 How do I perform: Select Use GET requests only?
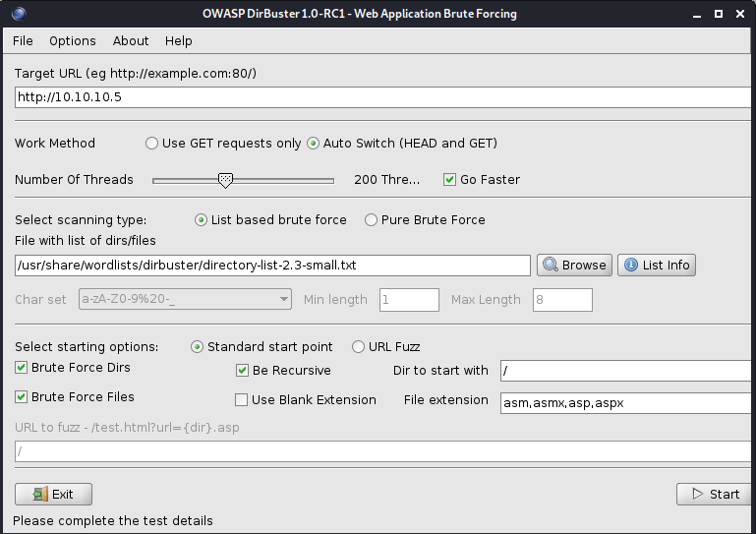point(151,144)
